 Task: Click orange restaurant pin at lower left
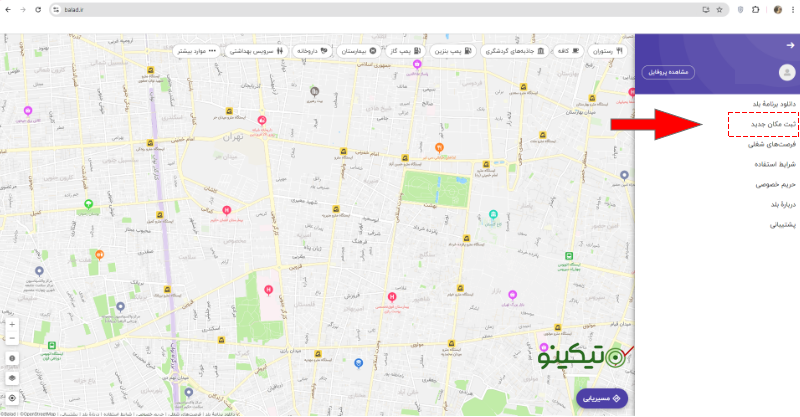tap(99, 255)
